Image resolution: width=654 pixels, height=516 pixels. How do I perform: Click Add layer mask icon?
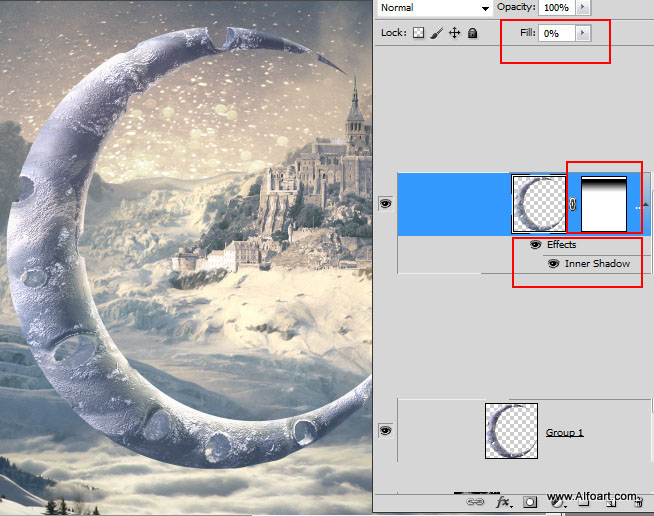click(530, 502)
